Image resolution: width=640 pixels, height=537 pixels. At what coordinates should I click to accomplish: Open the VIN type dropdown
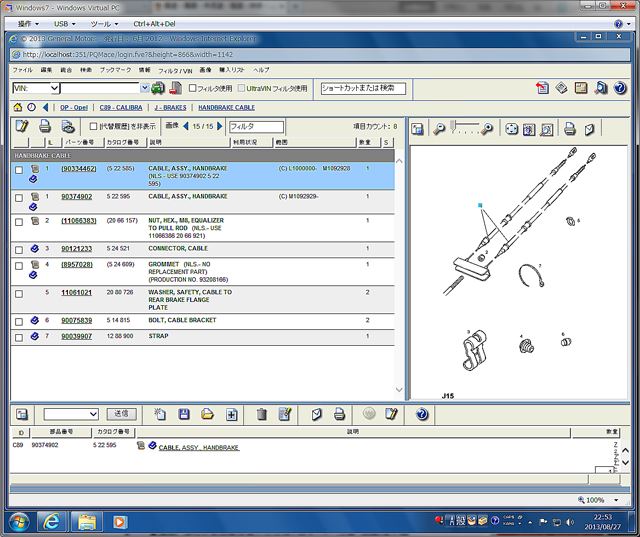click(x=54, y=88)
